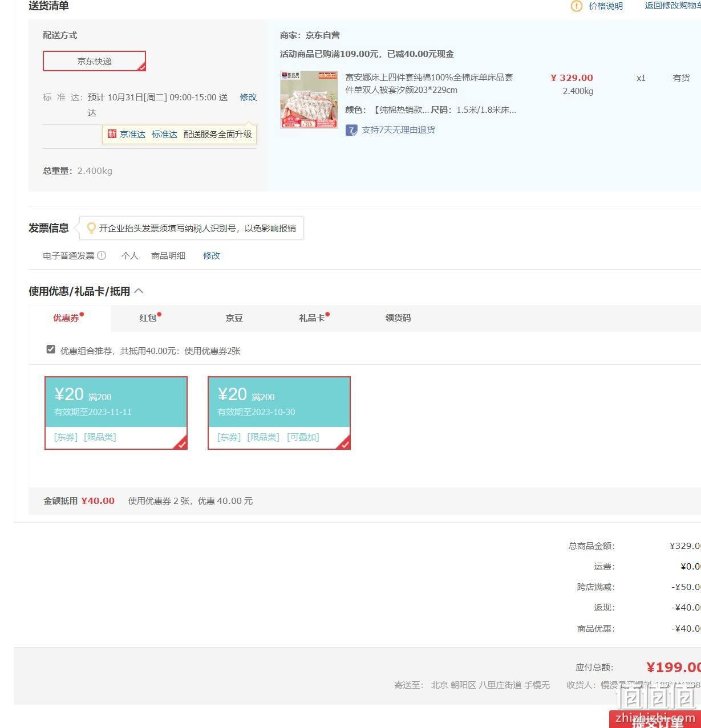The width and height of the screenshot is (701, 728).
Task: Click the 电子普通发票 text
Action: (x=68, y=256)
